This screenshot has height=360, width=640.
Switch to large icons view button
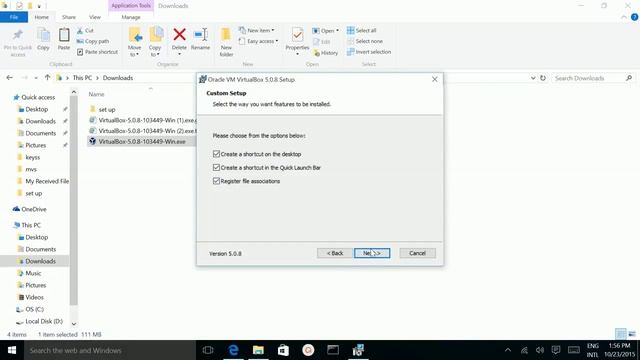coord(632,334)
